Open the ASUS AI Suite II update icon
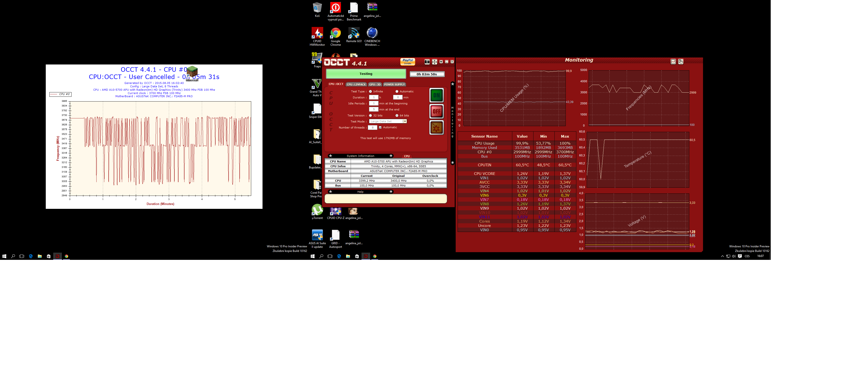 317,239
